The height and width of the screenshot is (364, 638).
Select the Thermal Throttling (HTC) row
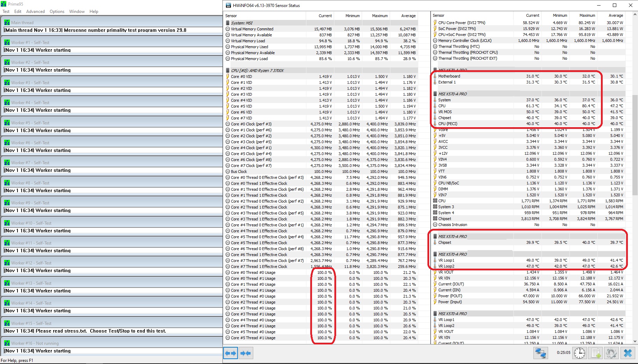[x=529, y=46]
